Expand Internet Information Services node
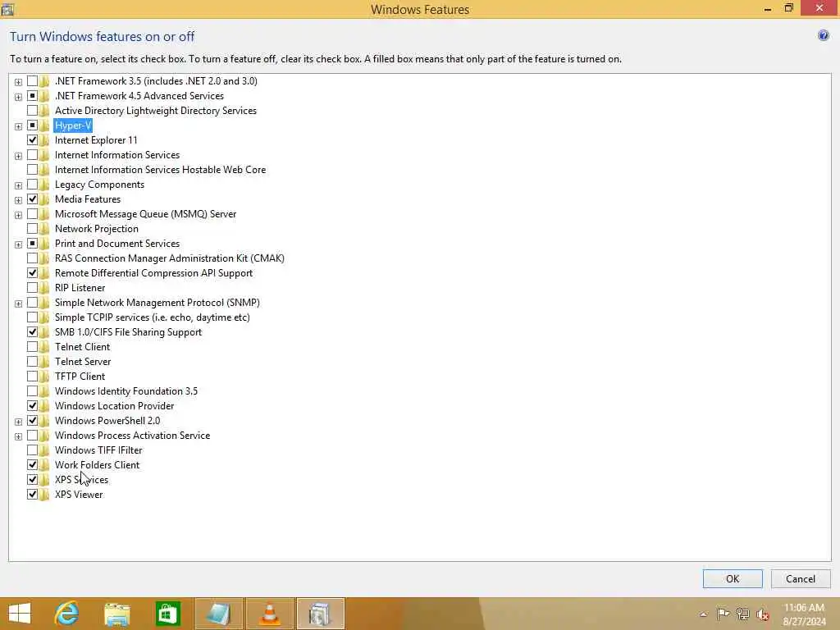This screenshot has width=840, height=630. coord(18,156)
